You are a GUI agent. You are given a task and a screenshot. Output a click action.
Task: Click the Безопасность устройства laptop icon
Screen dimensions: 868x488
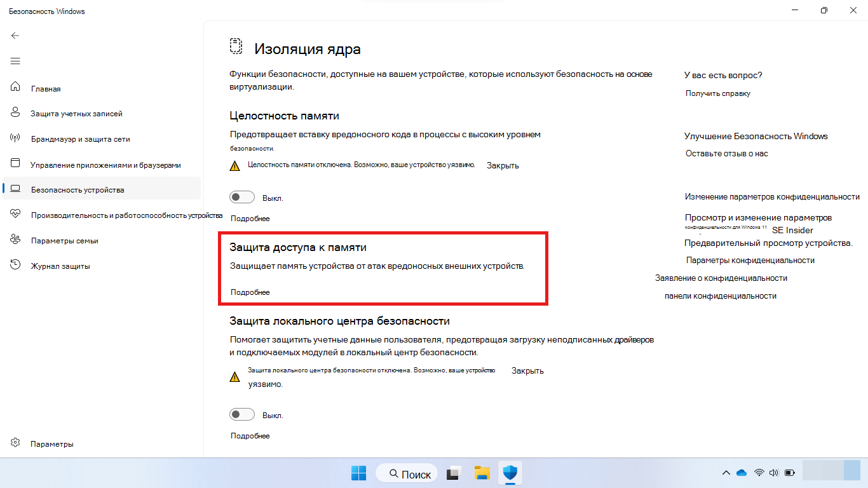[16, 189]
